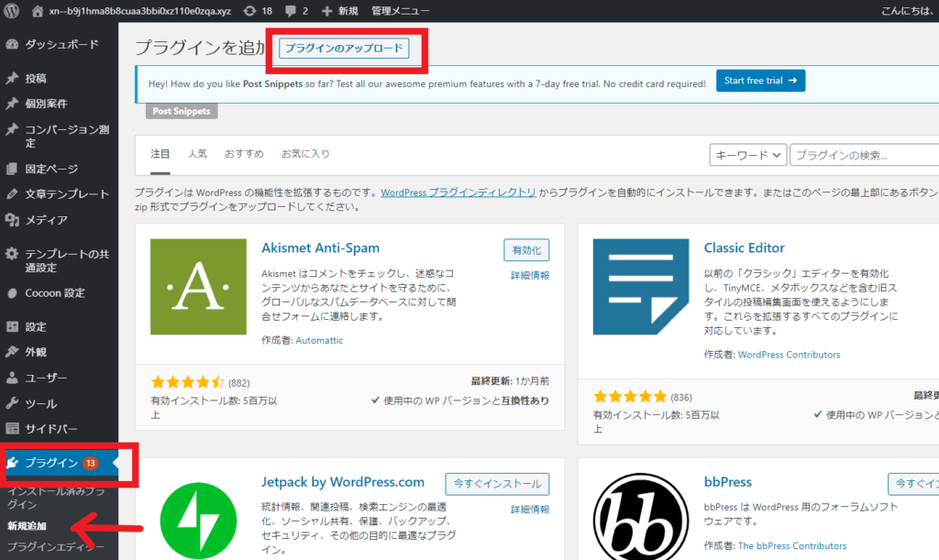
Task: Click the 外観 paintbrush icon
Action: 12,352
